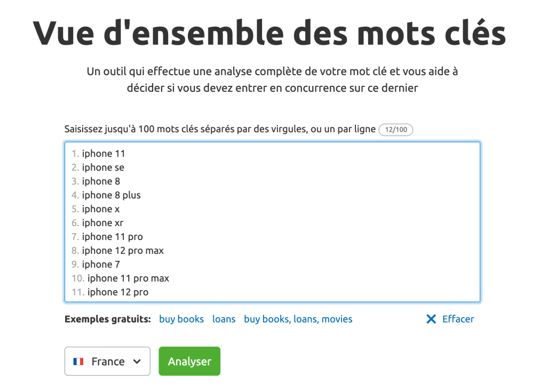
Task: Click the "iphone 8 plus" keyword line
Action: pyautogui.click(x=111, y=195)
